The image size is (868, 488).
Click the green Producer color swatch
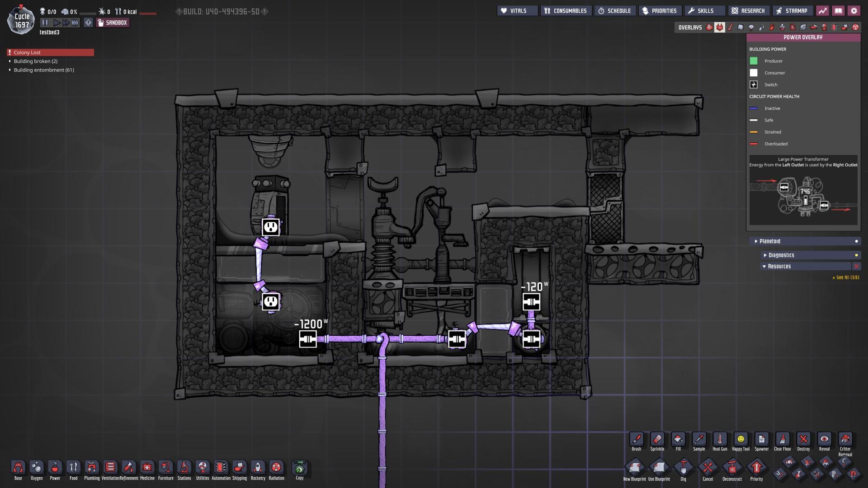click(754, 61)
